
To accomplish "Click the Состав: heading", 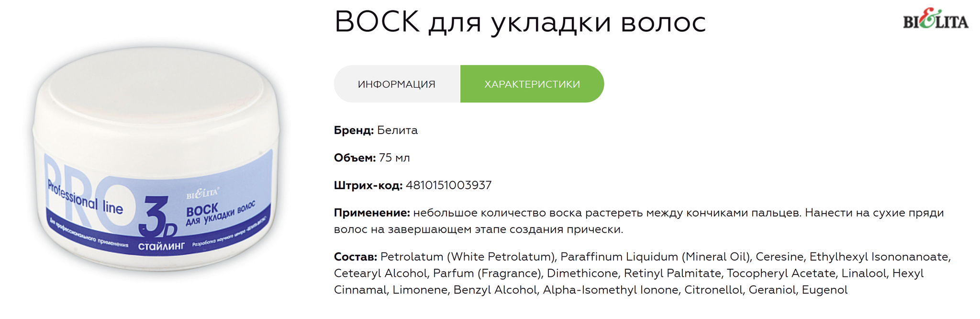I will click(x=356, y=257).
